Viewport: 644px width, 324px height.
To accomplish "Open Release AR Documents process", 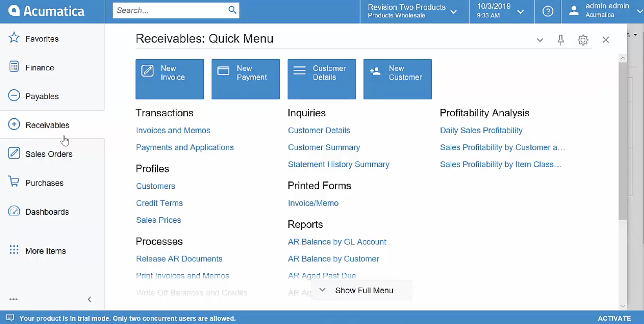I will click(179, 259).
